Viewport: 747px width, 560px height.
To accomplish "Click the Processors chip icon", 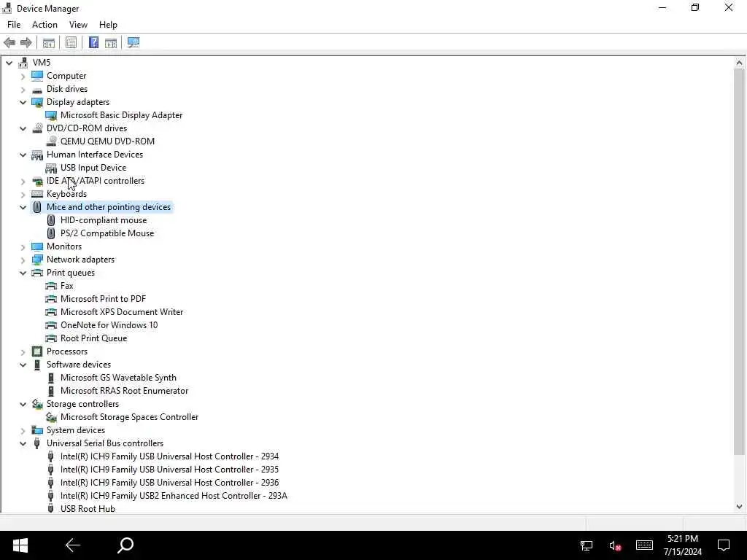I will pyautogui.click(x=37, y=351).
